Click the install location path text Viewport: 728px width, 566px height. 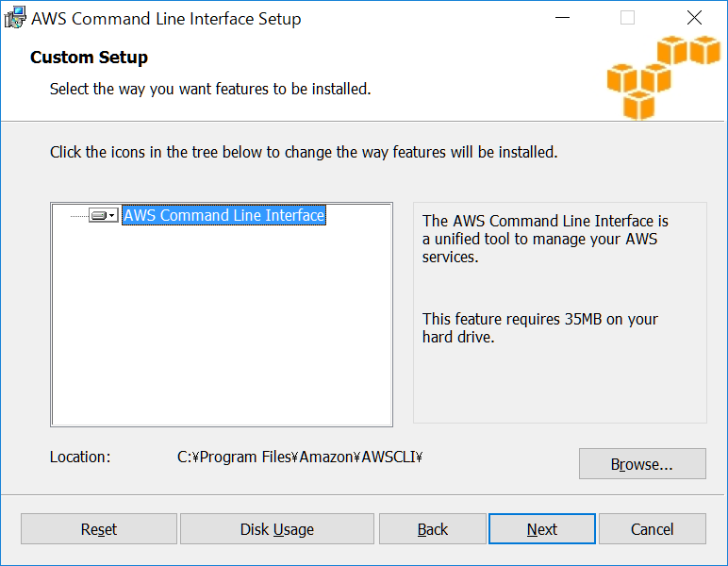pyautogui.click(x=300, y=458)
